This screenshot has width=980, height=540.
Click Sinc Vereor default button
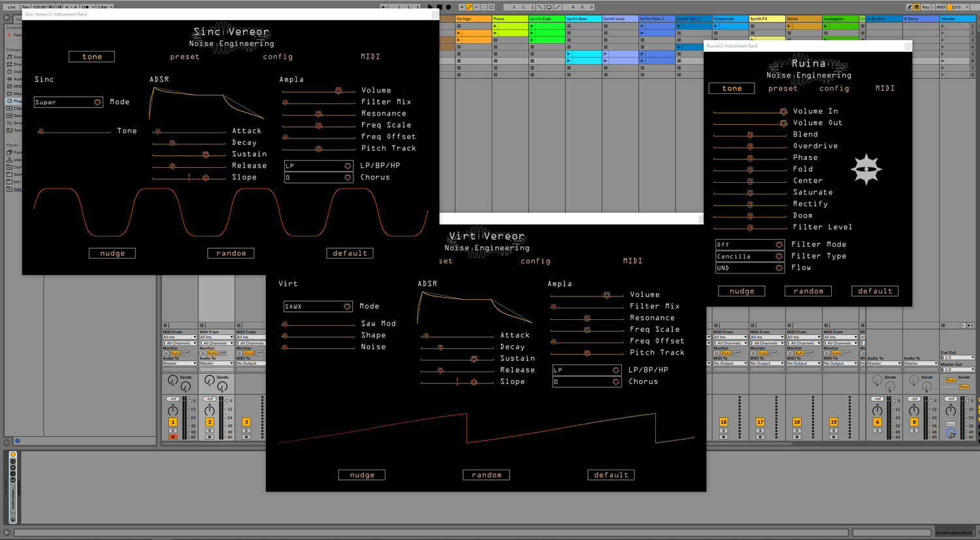(350, 253)
